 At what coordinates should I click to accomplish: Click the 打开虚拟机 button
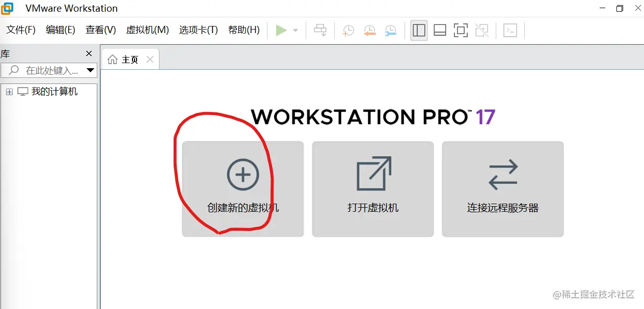372,189
